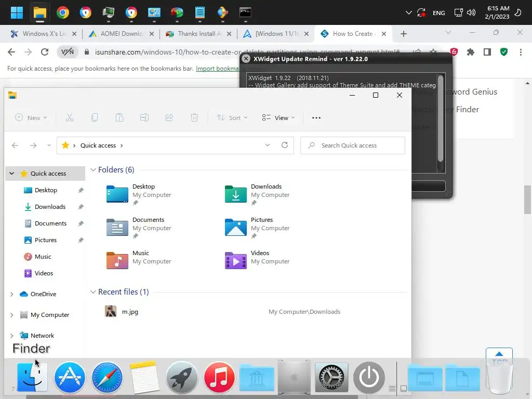Click the Share icon in Explorer toolbar

pyautogui.click(x=169, y=118)
